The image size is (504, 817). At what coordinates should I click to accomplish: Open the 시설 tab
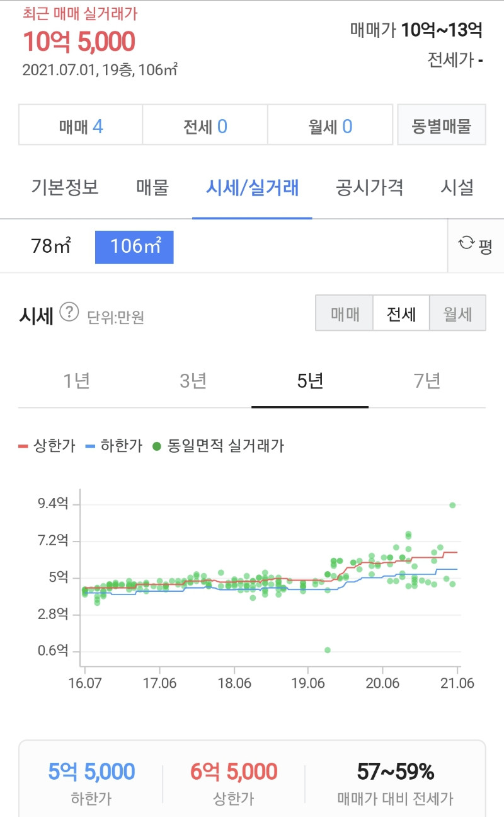pyautogui.click(x=457, y=188)
